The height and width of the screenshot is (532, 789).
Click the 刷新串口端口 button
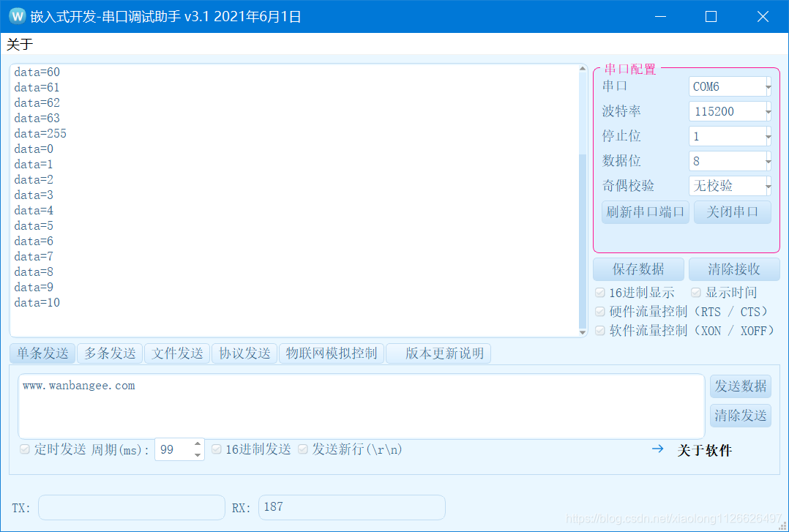645,212
